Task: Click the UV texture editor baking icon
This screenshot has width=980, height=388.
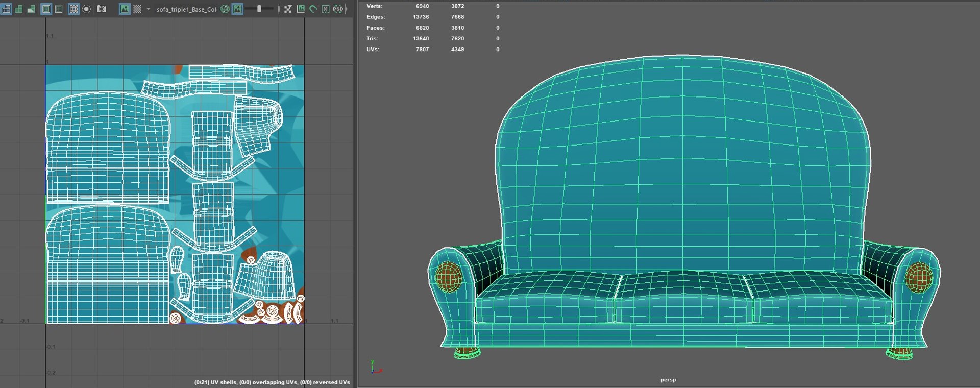Action: pyautogui.click(x=301, y=9)
